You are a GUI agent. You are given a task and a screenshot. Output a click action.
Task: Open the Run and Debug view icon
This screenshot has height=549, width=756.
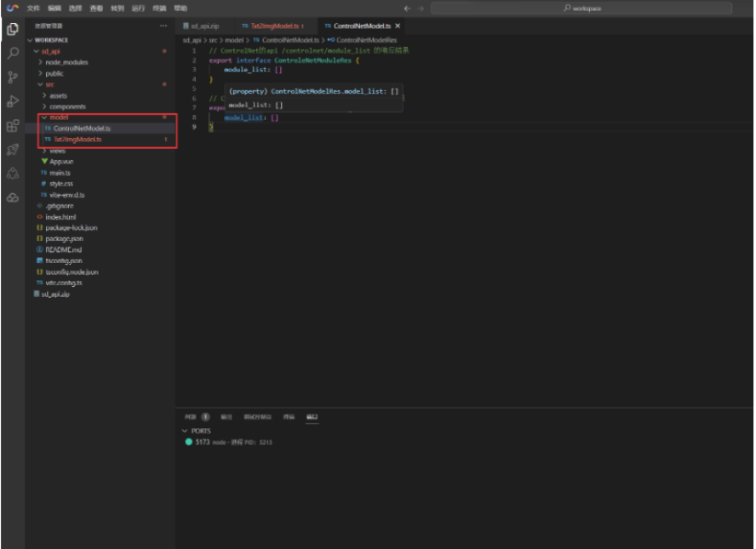click(13, 101)
